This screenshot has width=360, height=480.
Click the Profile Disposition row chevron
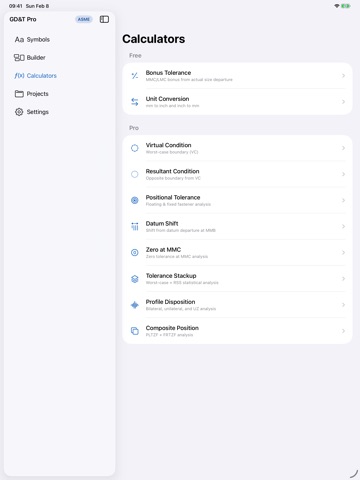pyautogui.click(x=343, y=305)
